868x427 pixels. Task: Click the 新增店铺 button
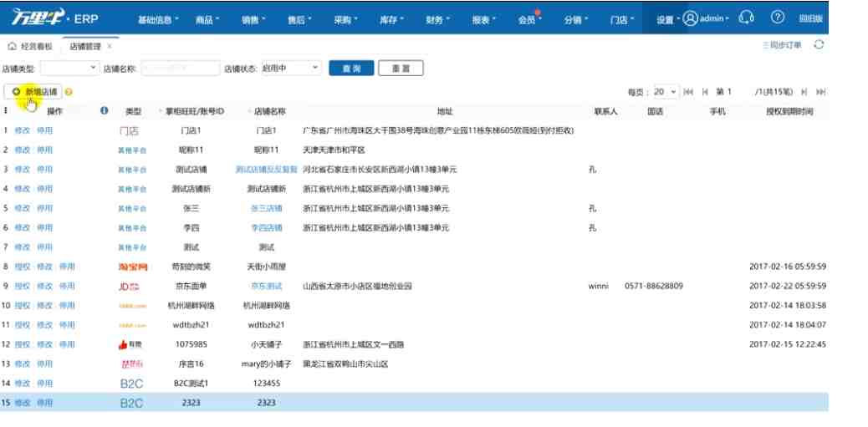point(33,92)
